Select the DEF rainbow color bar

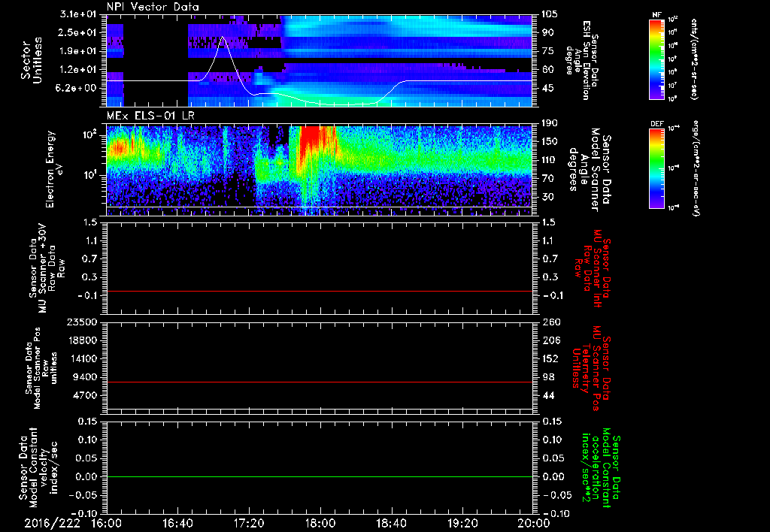[x=657, y=168]
